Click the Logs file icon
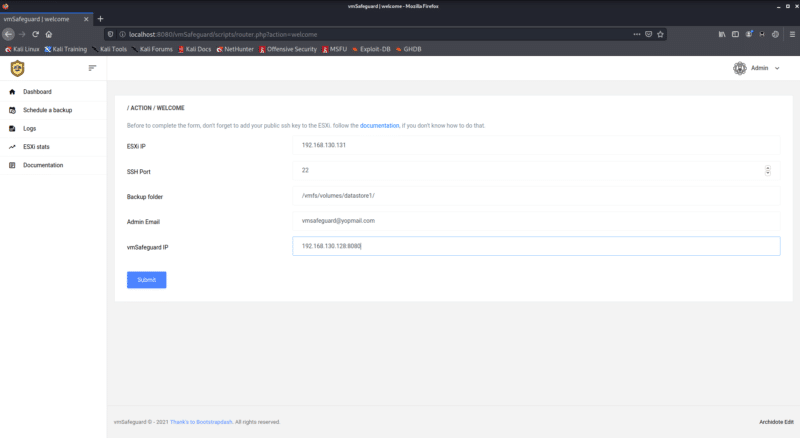800x438 pixels. click(12, 129)
